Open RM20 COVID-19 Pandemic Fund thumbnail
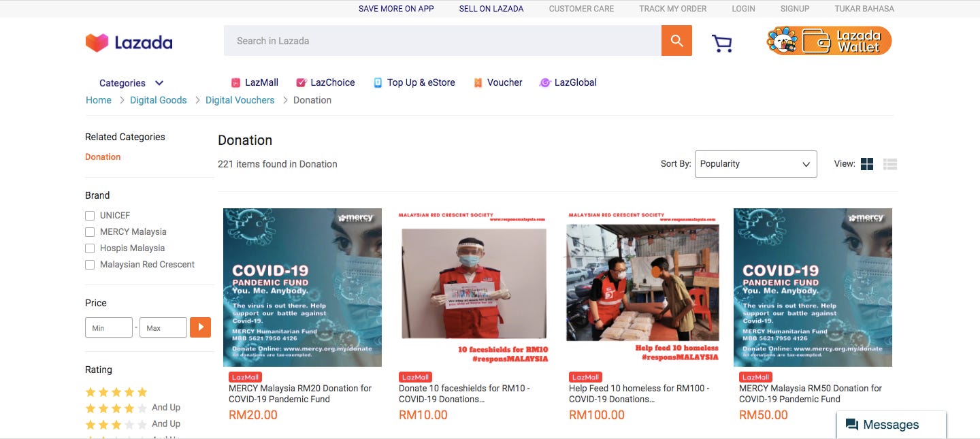The width and height of the screenshot is (980, 439). pos(302,287)
